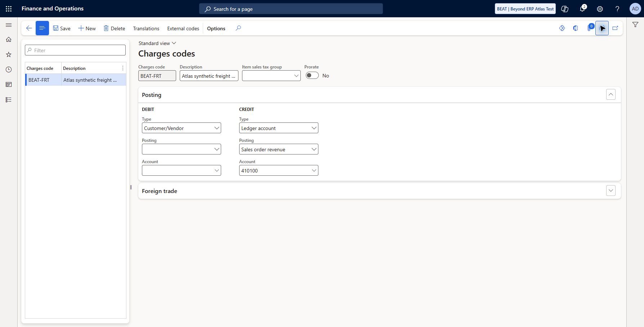Image resolution: width=644 pixels, height=327 pixels.
Task: Toggle the list pane view button
Action: [x=42, y=28]
